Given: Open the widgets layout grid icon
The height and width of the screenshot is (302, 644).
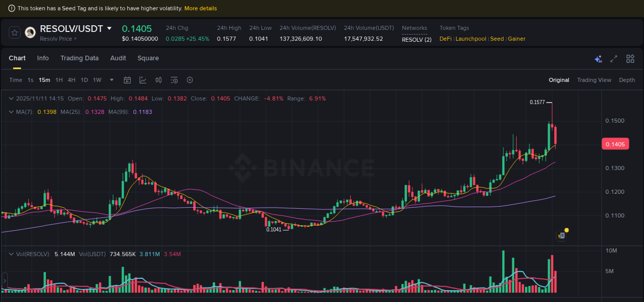Looking at the screenshot, I should [x=630, y=59].
